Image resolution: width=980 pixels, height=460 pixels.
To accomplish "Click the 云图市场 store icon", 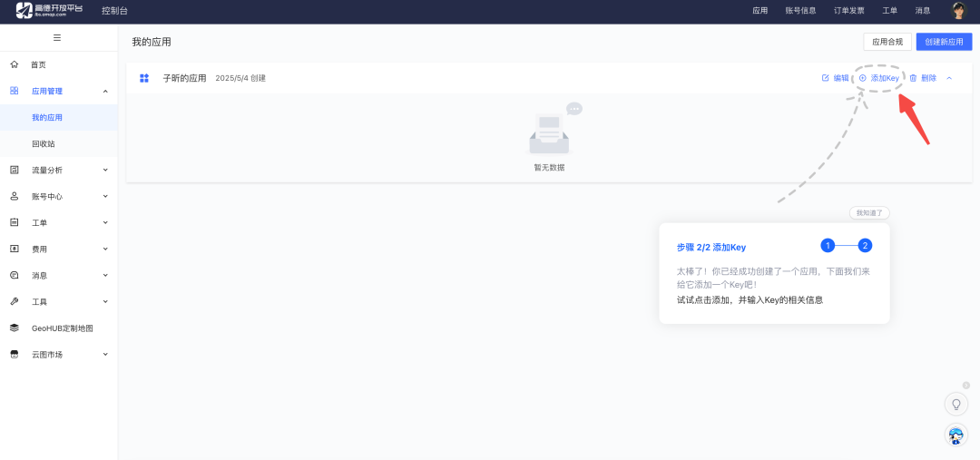I will (15, 355).
